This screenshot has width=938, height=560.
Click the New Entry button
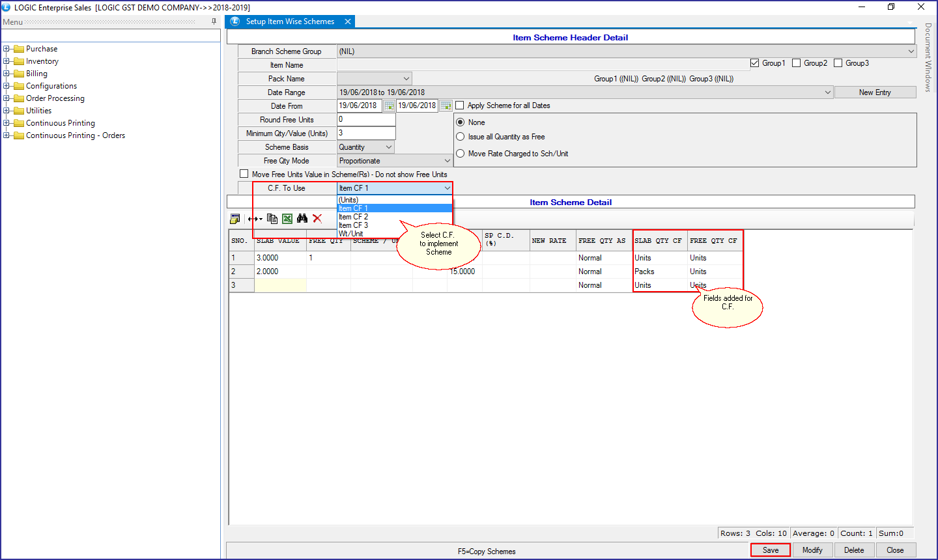pyautogui.click(x=875, y=92)
